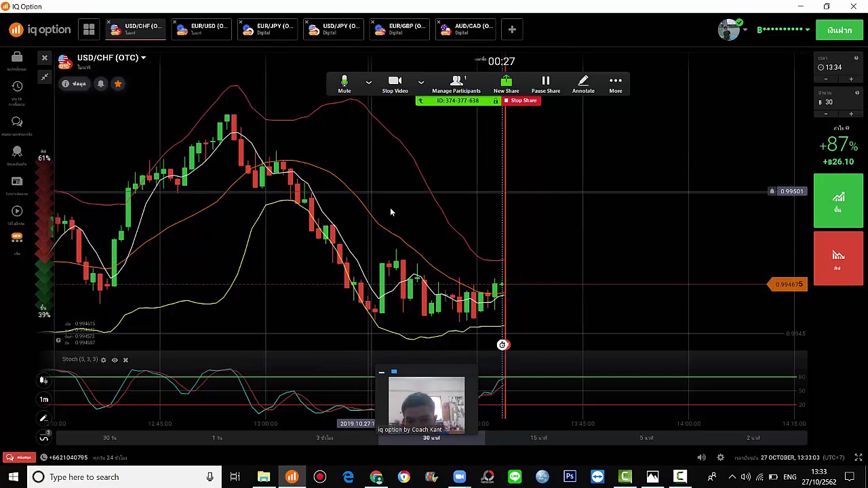
Task: Open the portfolio briefcase icon in sidebar
Action: coord(17,58)
